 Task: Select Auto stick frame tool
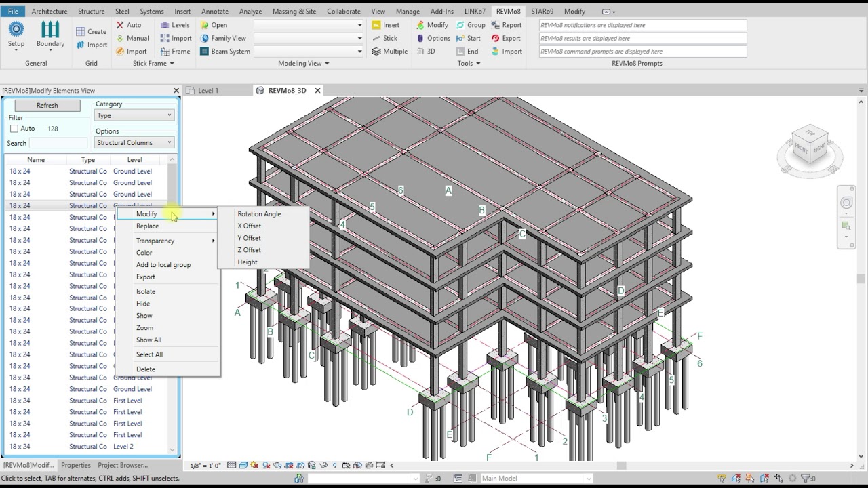coord(128,25)
